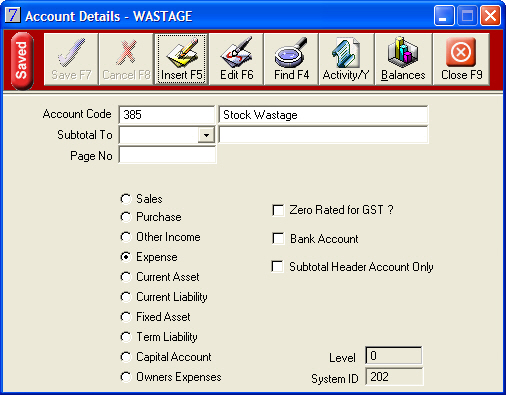Click the Save F7 checkmark toolbar button
Screen dimensions: 506x395
click(x=71, y=59)
